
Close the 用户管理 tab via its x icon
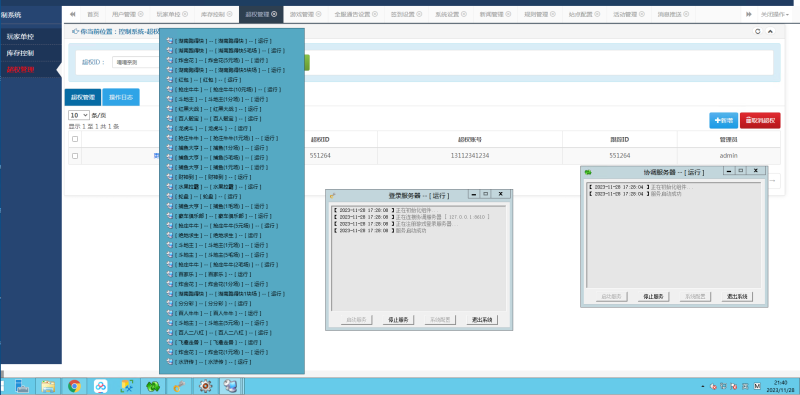click(140, 14)
